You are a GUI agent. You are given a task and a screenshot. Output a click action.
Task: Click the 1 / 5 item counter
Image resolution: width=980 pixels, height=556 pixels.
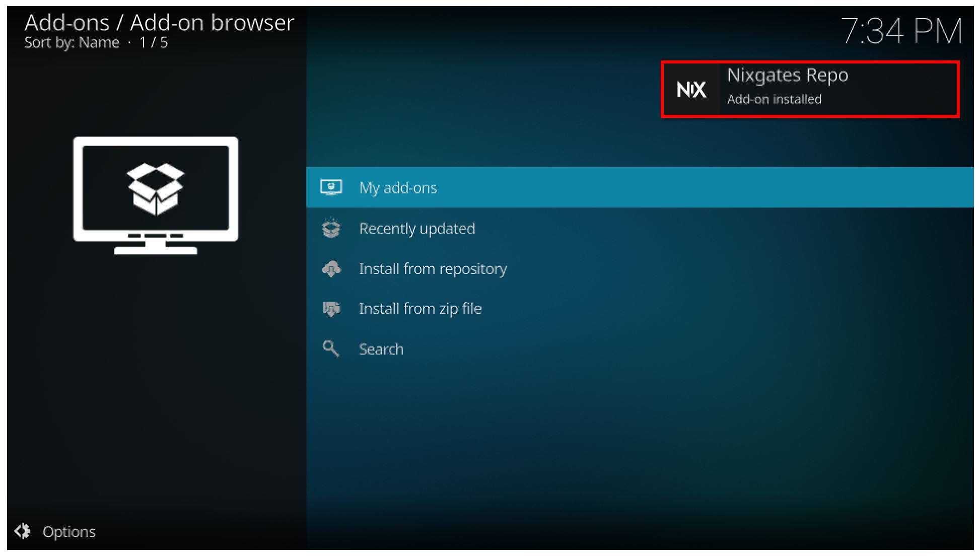[154, 43]
